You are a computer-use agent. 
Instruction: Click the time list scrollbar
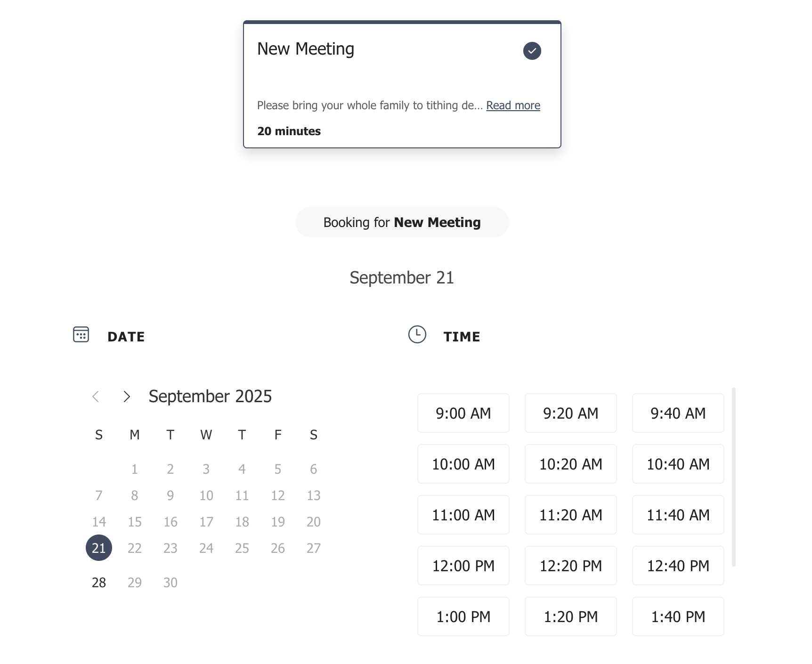(734, 477)
